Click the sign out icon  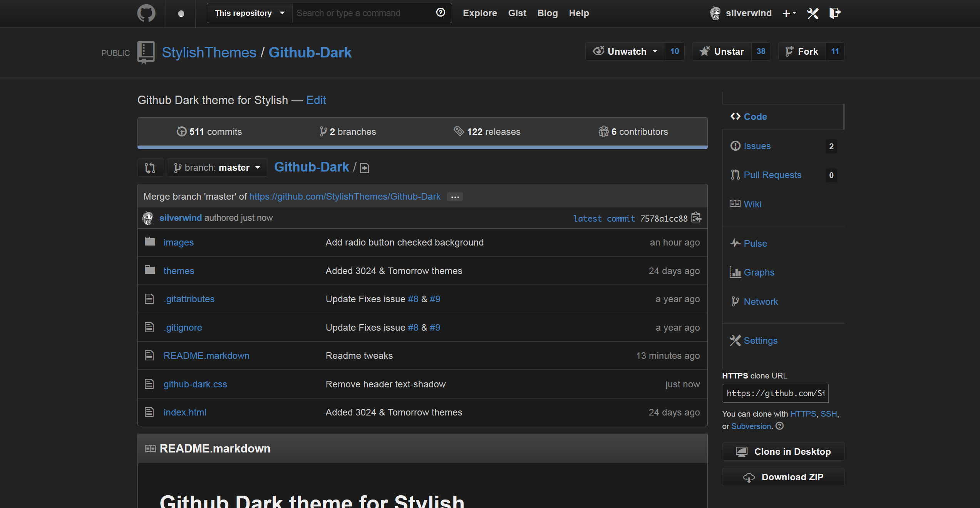tap(835, 13)
